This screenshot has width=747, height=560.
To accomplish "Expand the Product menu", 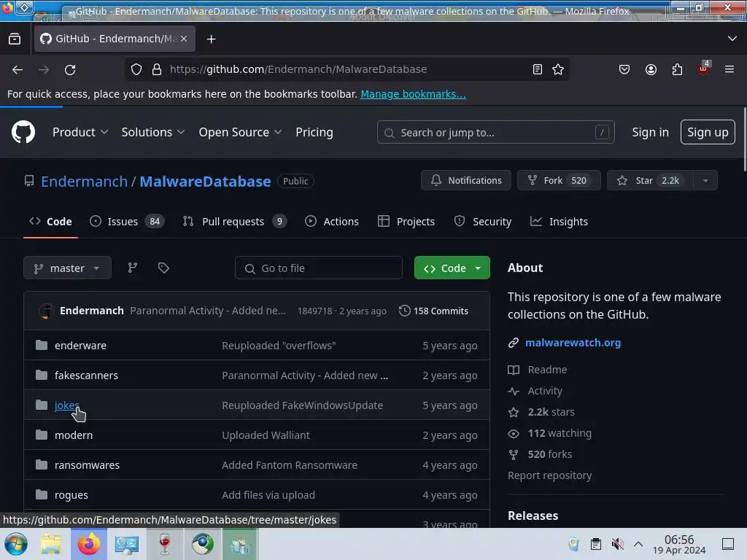I will click(x=80, y=132).
